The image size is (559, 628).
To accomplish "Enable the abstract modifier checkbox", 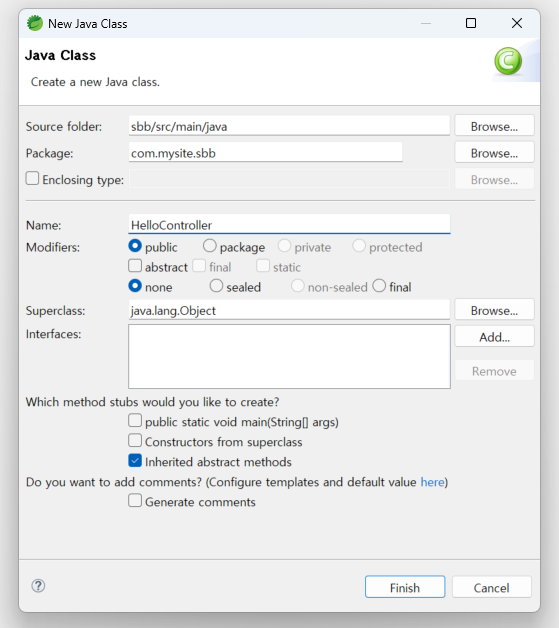I will coord(135,266).
